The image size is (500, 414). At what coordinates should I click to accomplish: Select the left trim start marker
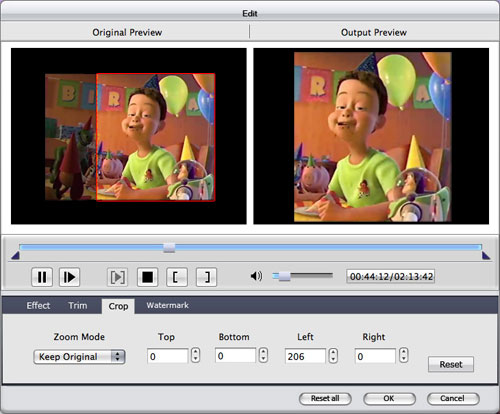pyautogui.click(x=15, y=256)
